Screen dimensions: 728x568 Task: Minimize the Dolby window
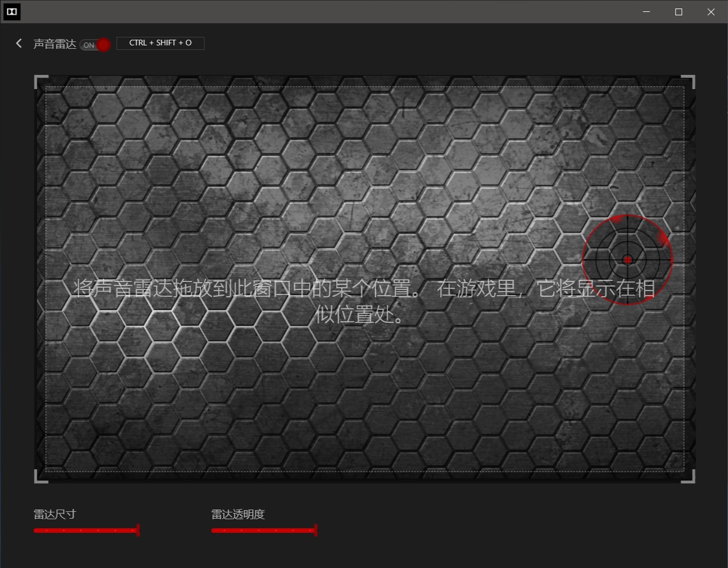coord(646,12)
